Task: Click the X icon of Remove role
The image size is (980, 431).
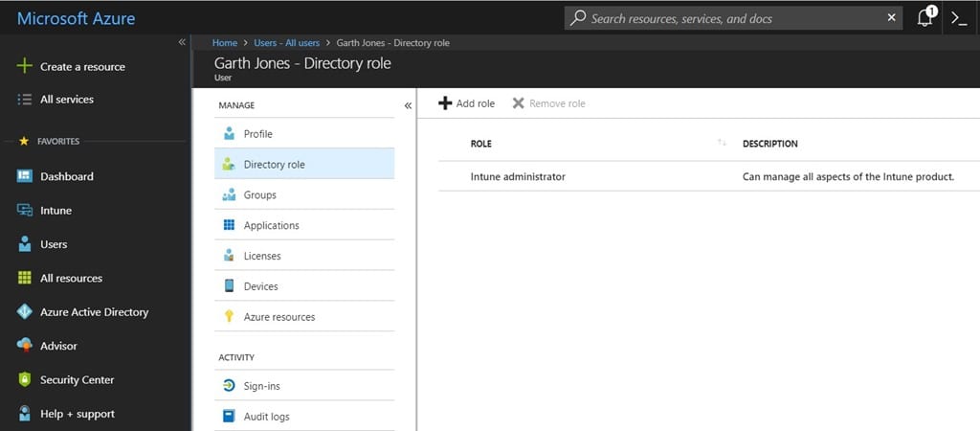Action: point(518,103)
